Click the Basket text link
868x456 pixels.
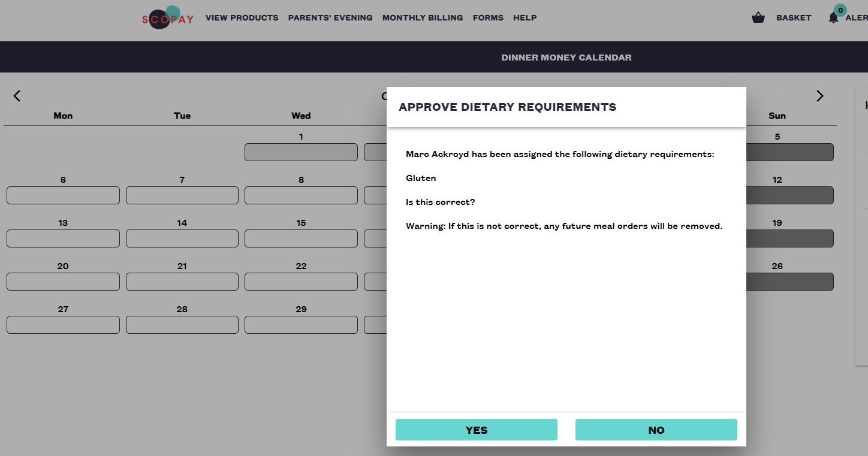click(794, 18)
